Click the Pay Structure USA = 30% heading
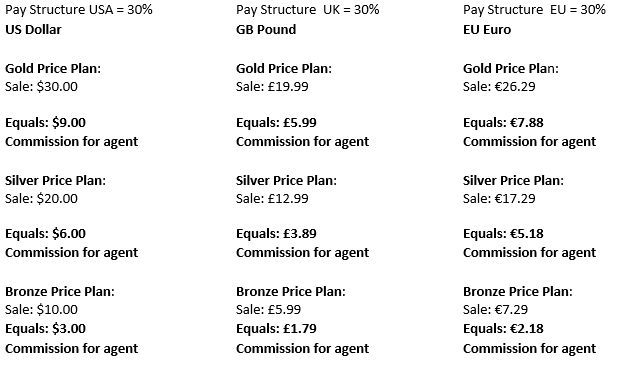 [x=79, y=10]
